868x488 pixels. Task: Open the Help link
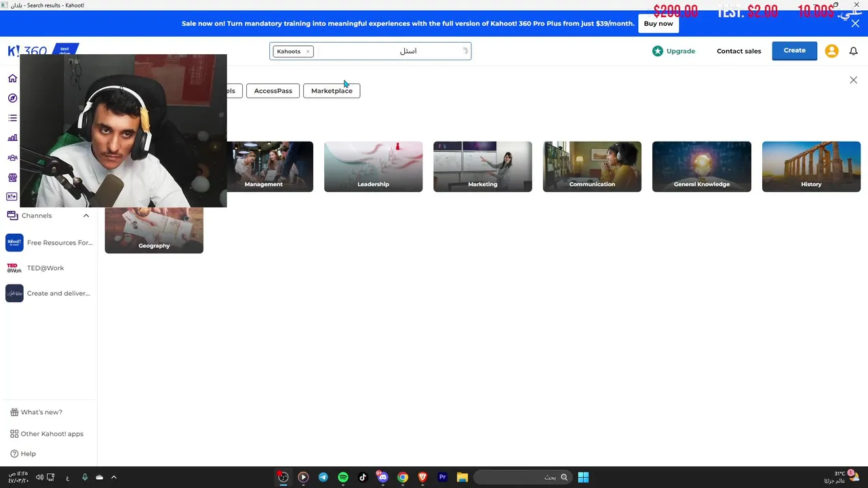pyautogui.click(x=23, y=453)
